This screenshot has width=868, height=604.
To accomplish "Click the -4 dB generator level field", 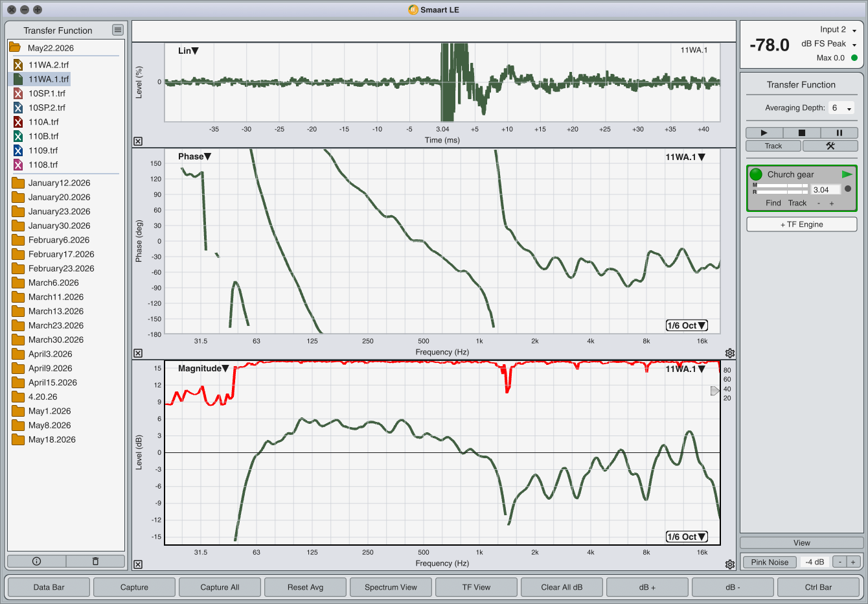I will click(815, 562).
